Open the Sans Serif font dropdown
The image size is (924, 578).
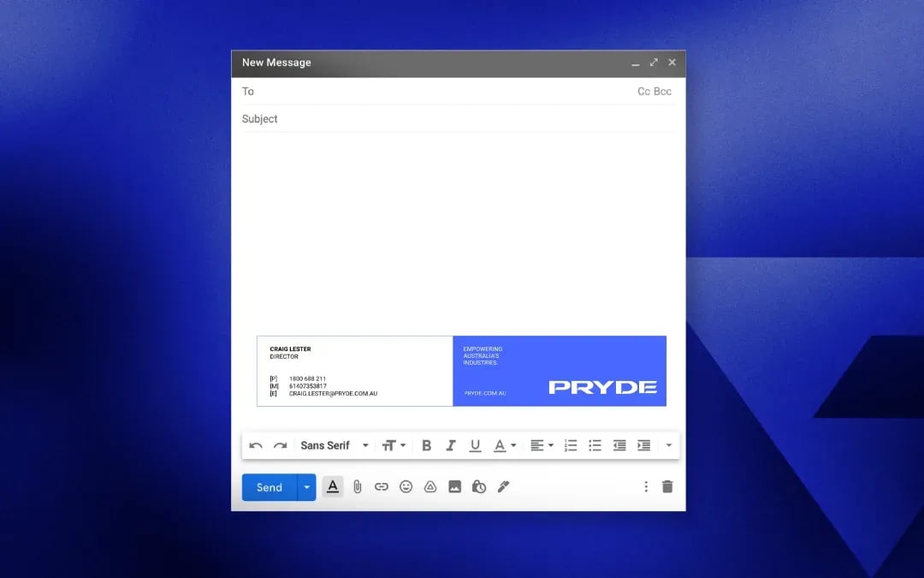335,445
